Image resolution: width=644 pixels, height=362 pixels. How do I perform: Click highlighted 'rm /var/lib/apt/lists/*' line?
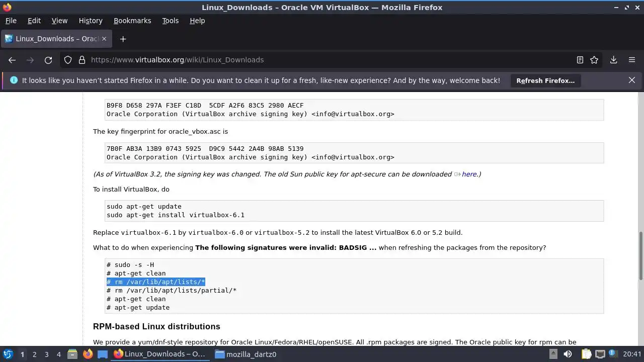(x=156, y=282)
